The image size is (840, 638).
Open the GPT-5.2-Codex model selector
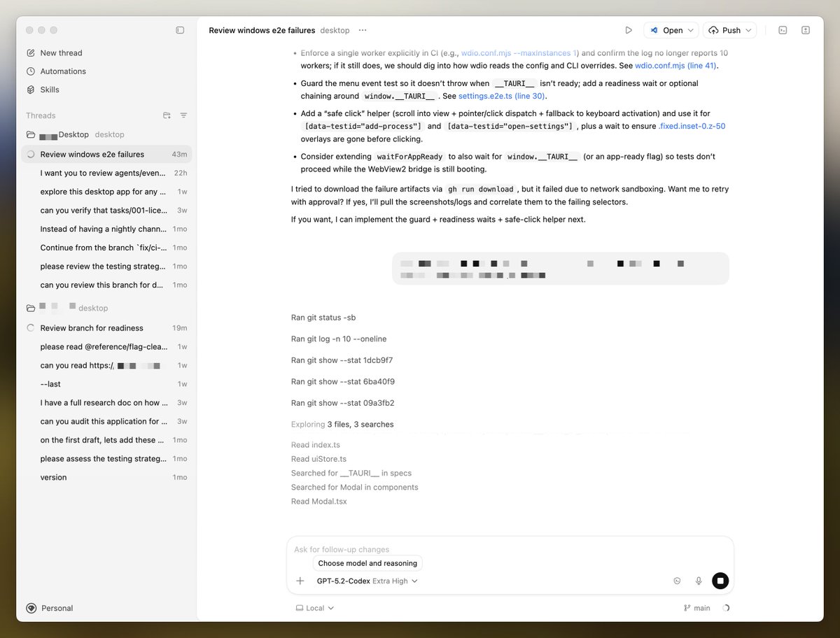coord(367,581)
